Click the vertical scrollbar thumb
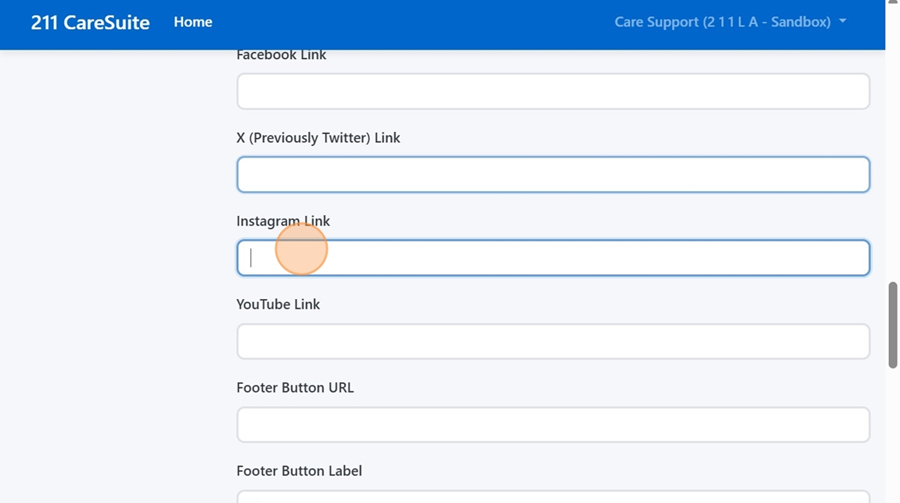900x503 pixels. [x=892, y=325]
